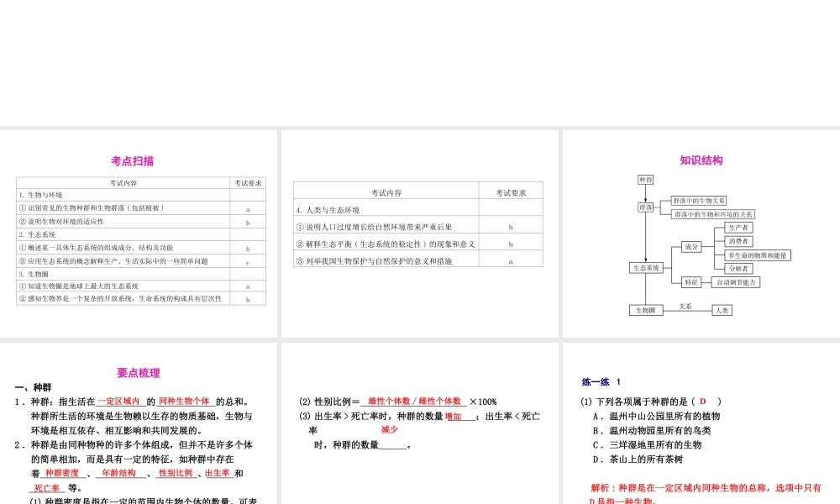Click the 考点扫描 slide title

point(133,160)
